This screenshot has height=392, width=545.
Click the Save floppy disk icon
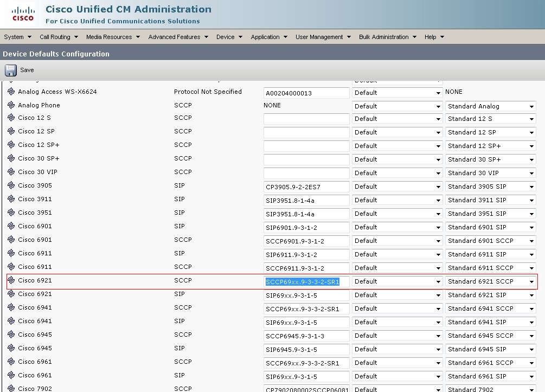click(x=11, y=70)
